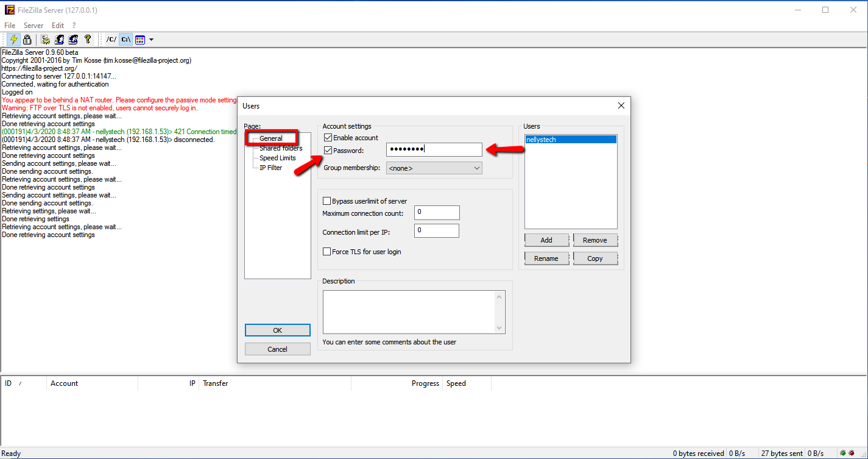Toggle the Password checkbox
Viewport: 868px width, 459px height.
pos(328,151)
